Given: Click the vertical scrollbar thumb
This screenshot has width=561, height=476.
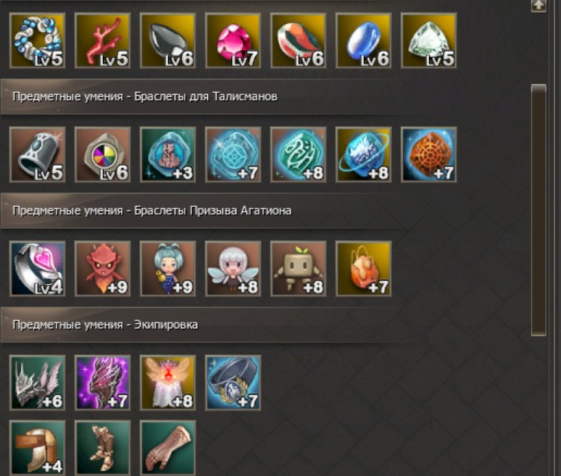Looking at the screenshot, I should (538, 210).
